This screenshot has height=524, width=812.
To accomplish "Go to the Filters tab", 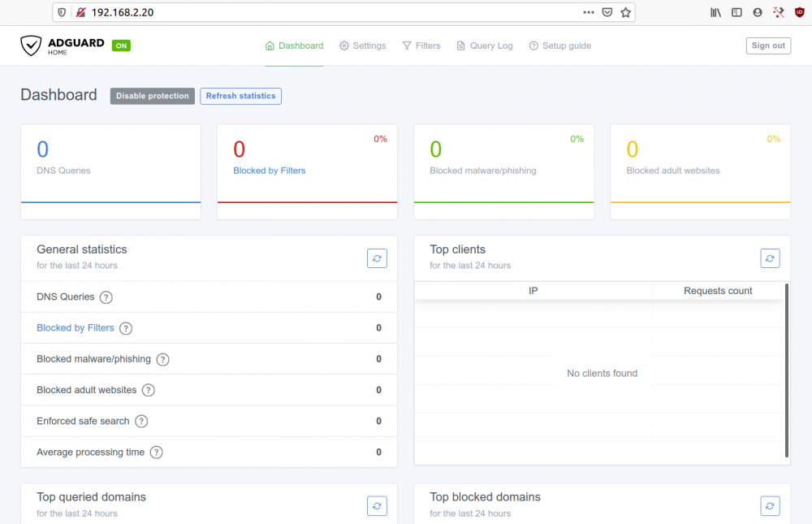I will click(x=421, y=45).
